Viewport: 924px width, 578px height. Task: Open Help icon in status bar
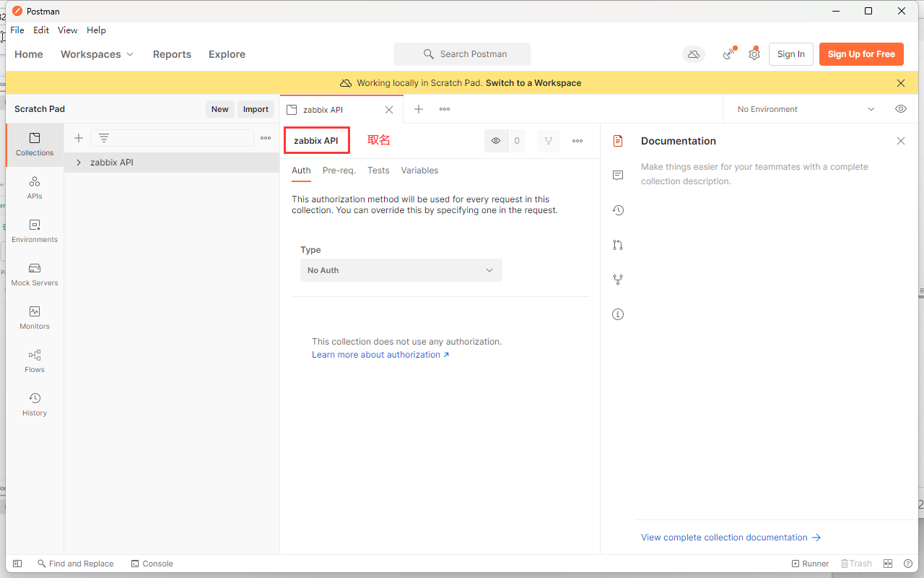(908, 564)
